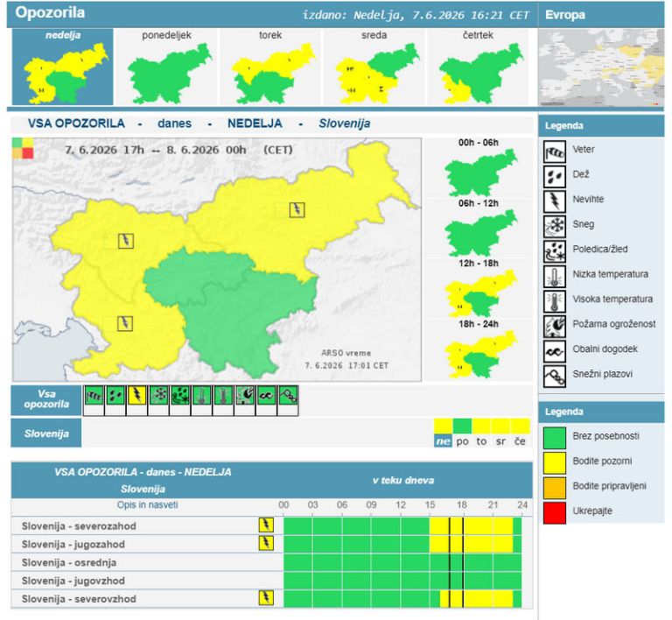Screen dimensions: 672x620
Task: Select the coastal event filter icon
Action: 266,395
